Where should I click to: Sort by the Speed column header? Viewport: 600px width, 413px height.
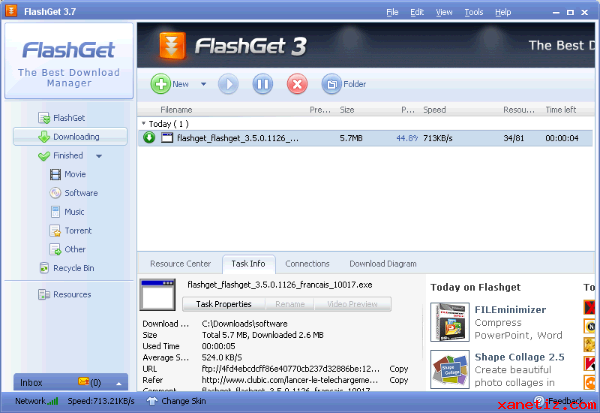tap(434, 110)
